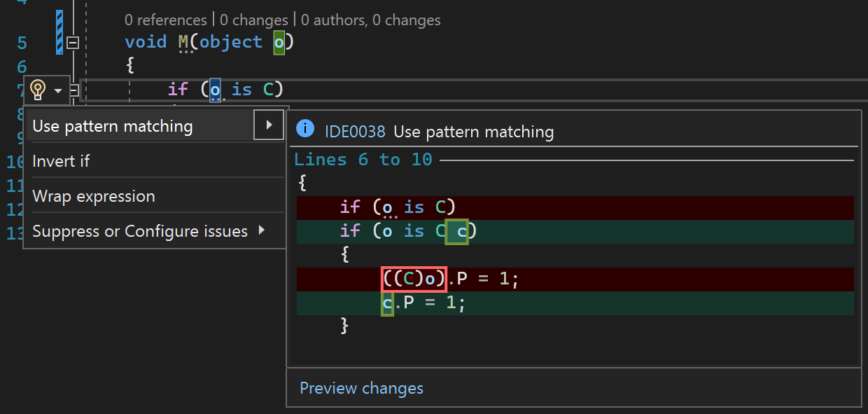
Task: Click the 0 references CodeLens indicator
Action: (x=165, y=20)
